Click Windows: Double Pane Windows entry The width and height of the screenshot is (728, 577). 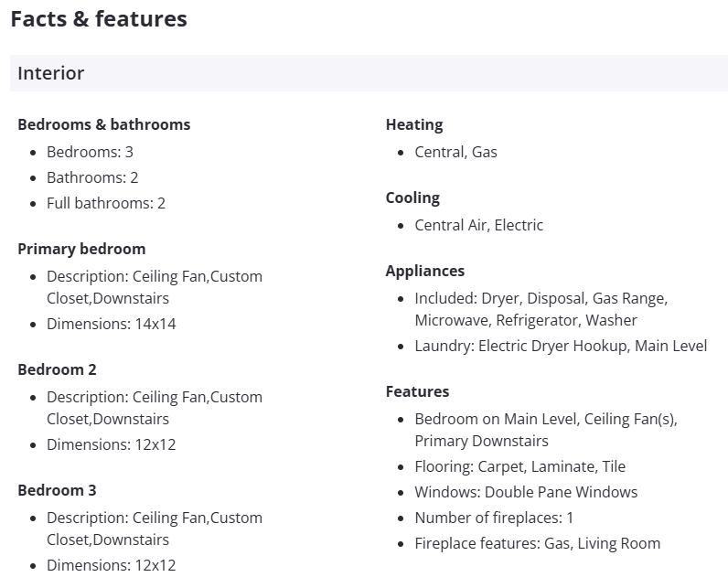[x=526, y=492]
